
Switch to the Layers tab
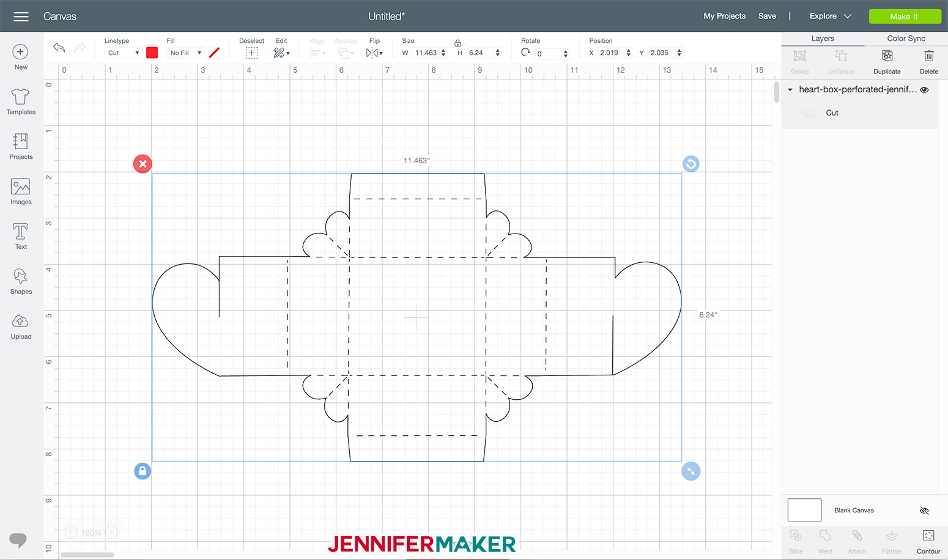point(823,39)
